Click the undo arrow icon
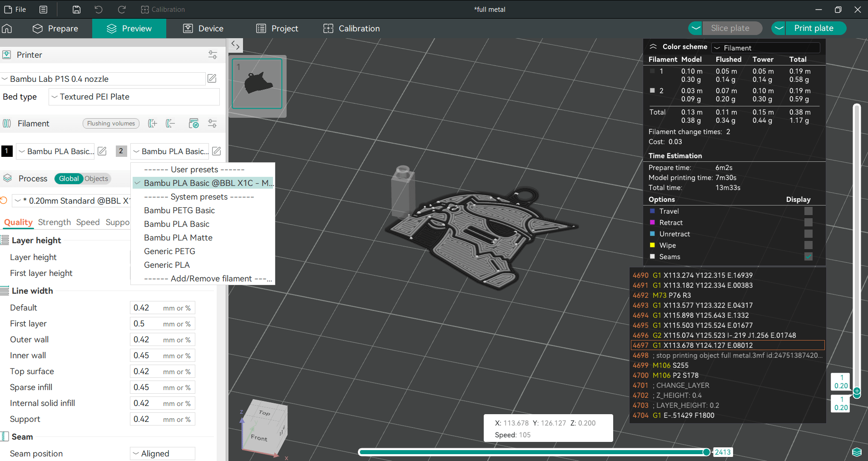Screen dimensions: 868x461 click(99, 10)
